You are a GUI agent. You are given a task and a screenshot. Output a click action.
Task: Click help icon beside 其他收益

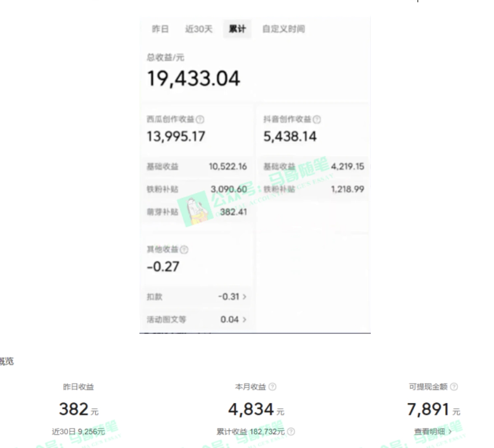(185, 249)
